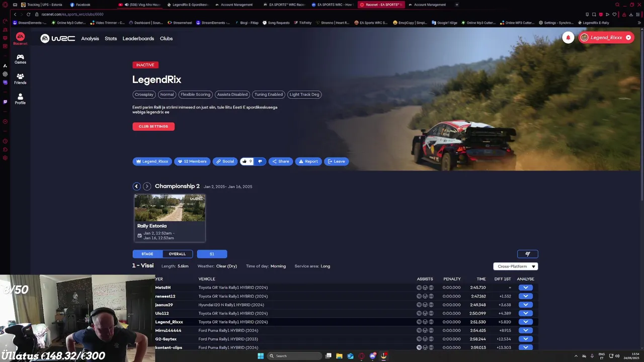644x362 pixels.
Task: Click the LegendRix E-Rally bookmark
Action: (594, 23)
